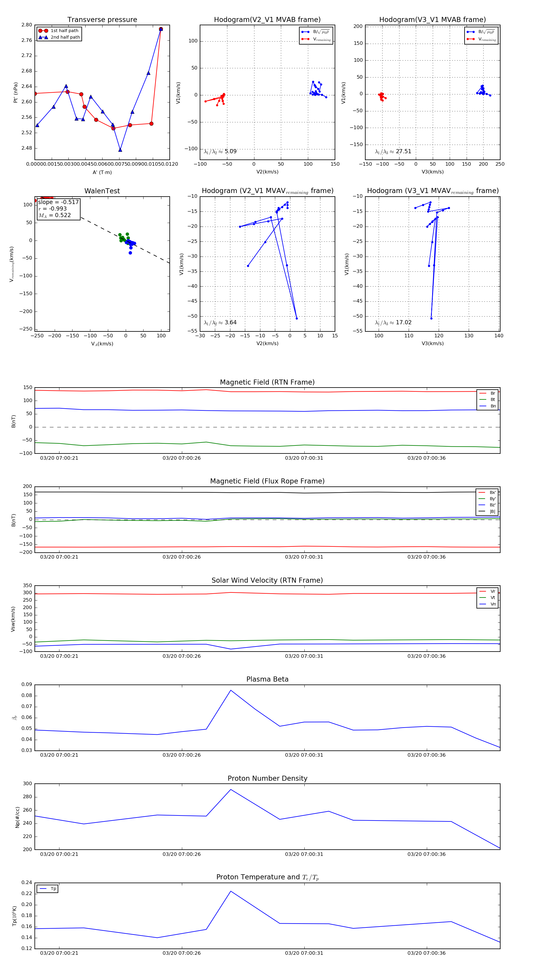Click the eigenvalue ratio text showing 5.09
The height and width of the screenshot is (980, 535).
pos(220,151)
